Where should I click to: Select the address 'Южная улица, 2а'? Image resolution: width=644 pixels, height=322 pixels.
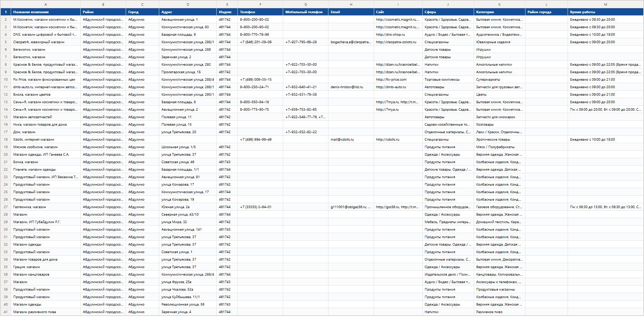coord(188,207)
